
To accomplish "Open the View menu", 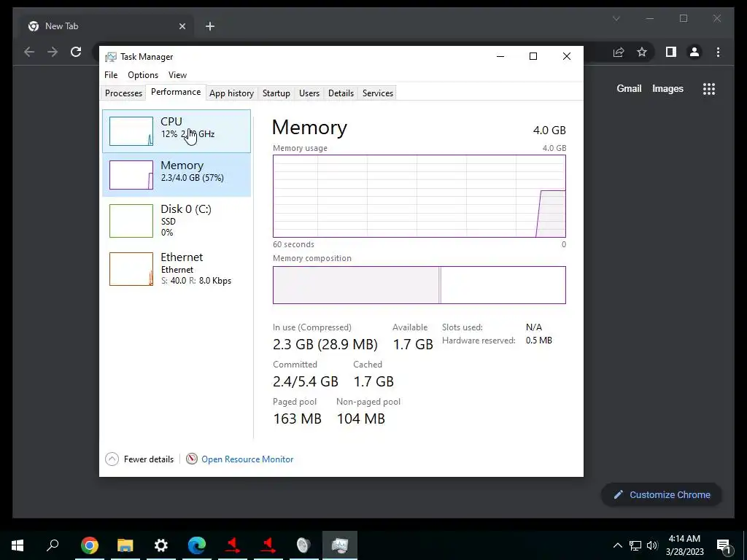I will (178, 75).
